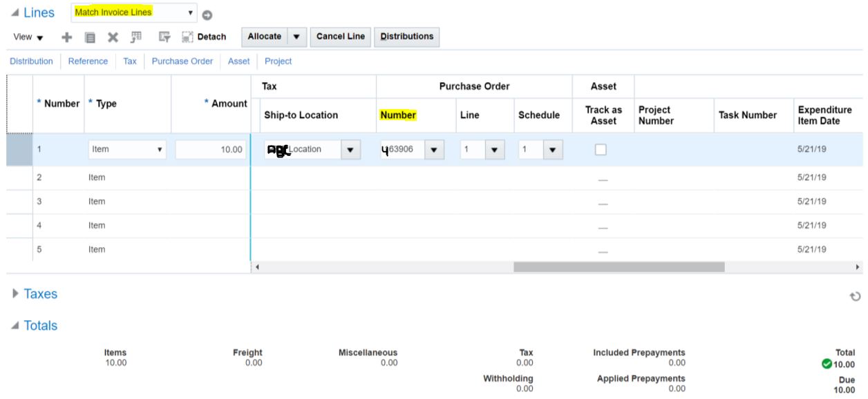Image resolution: width=868 pixels, height=399 pixels.
Task: Expand the Taxes section
Action: point(15,293)
